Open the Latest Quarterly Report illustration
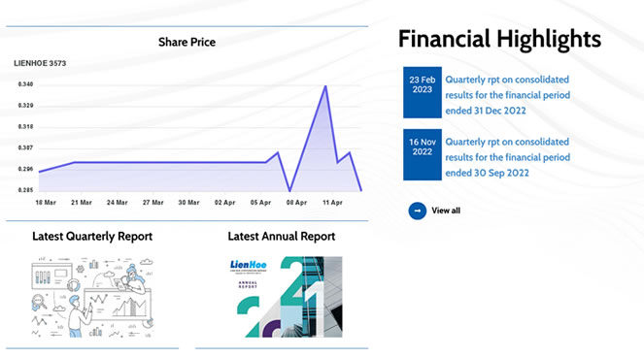 [92, 297]
